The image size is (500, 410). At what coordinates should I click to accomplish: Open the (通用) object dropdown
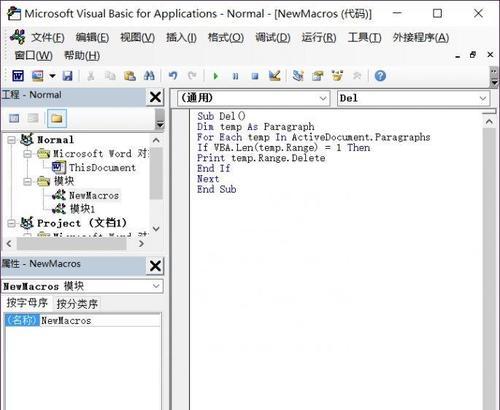[323, 98]
